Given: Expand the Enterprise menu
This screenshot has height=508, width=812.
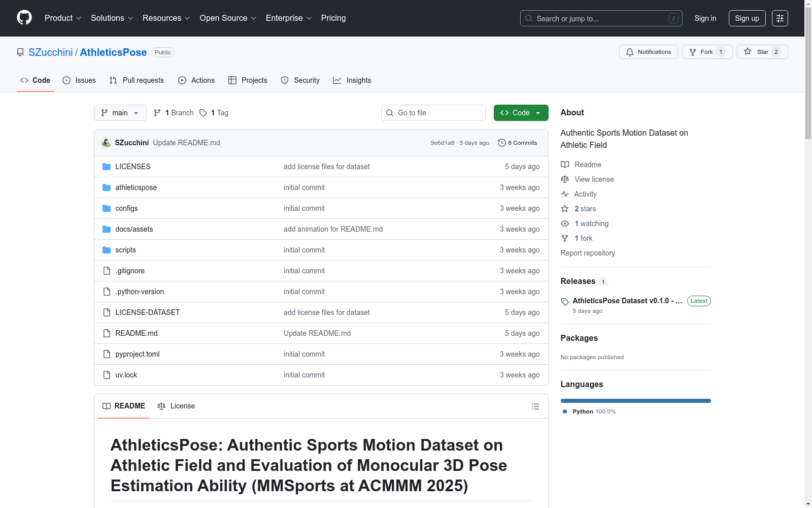Looking at the screenshot, I should click(289, 18).
